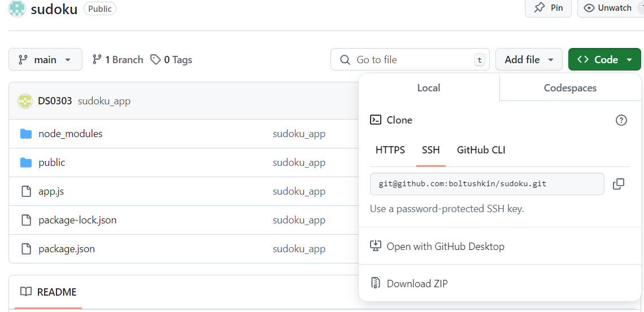Click the clone help question mark icon
Screen dimensions: 644x312
(x=621, y=120)
